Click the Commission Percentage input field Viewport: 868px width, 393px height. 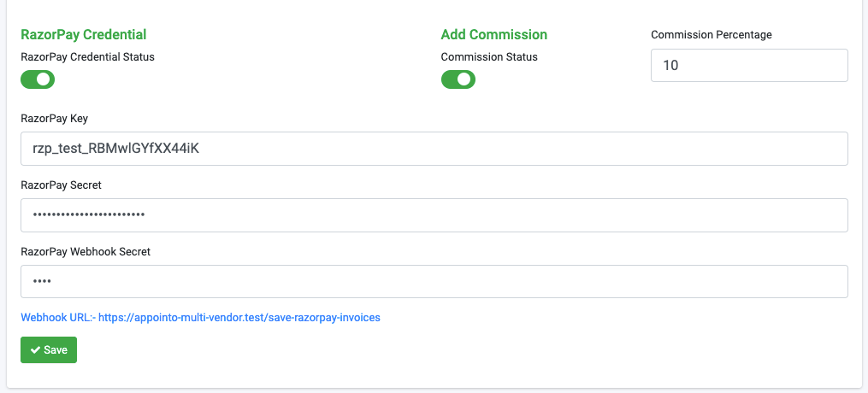pyautogui.click(x=749, y=65)
